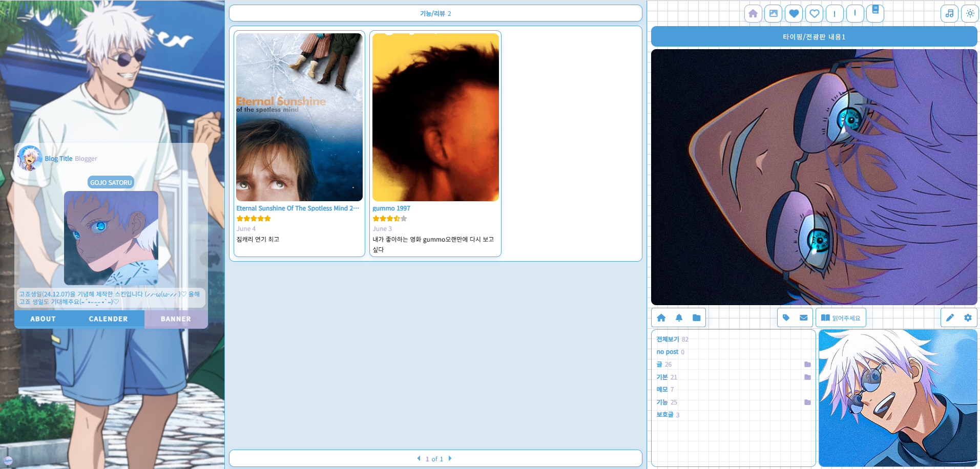Viewport: 980px width, 469px height.
Task: Click the June 4 post date
Action: [246, 229]
